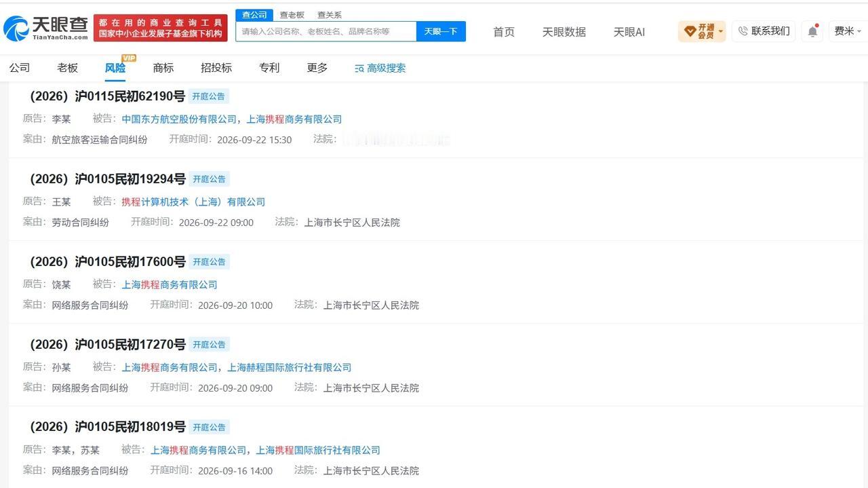This screenshot has width=868, height=488.
Task: Open the 开通会员 membership dropdown
Action: 702,31
